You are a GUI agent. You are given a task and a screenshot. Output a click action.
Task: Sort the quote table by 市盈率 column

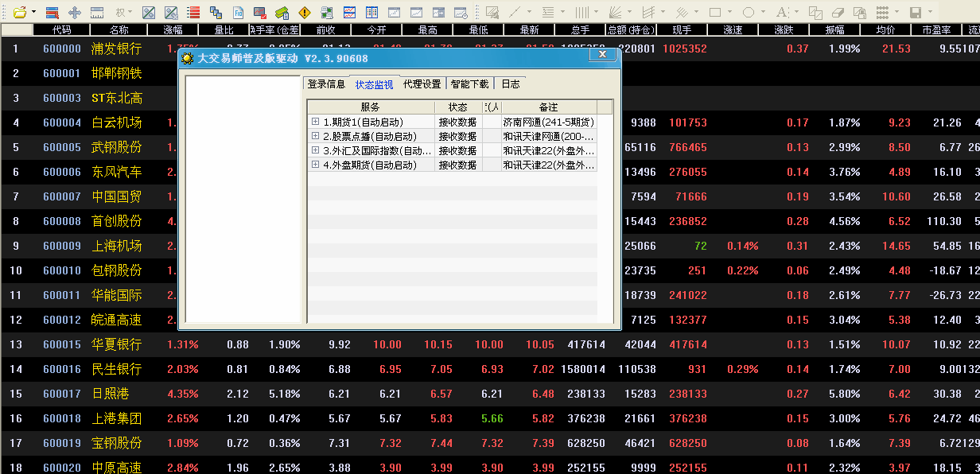(936, 29)
